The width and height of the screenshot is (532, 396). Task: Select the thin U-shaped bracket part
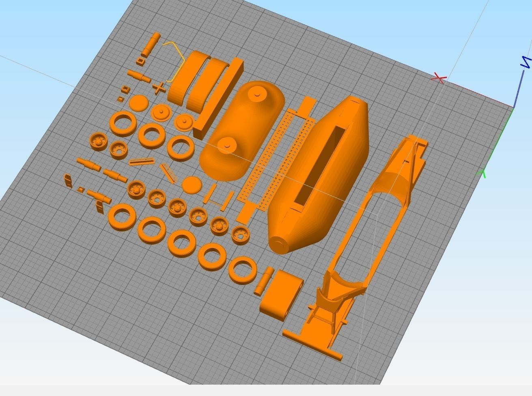219,197
